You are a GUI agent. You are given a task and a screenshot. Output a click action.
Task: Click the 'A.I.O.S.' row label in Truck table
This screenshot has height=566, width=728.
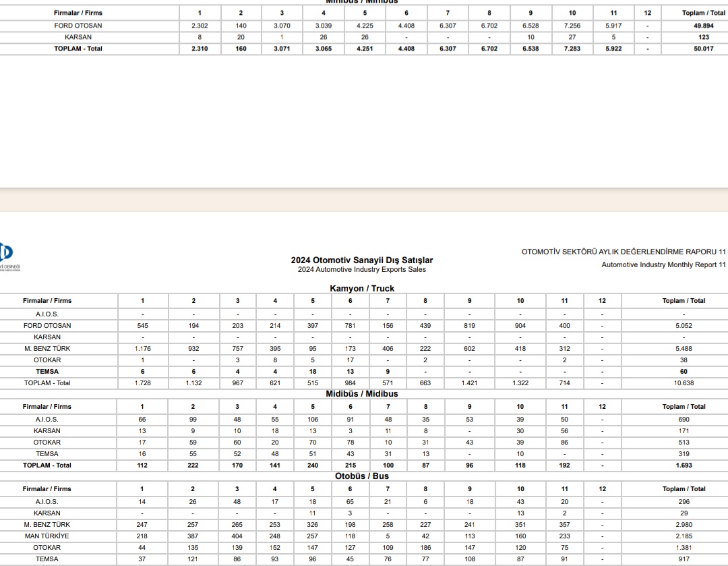click(x=47, y=314)
